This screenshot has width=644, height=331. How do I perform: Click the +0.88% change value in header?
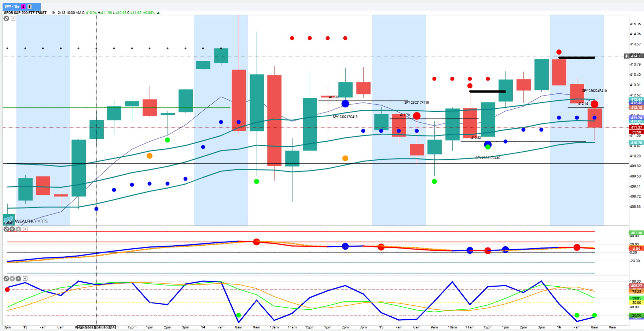pyautogui.click(x=149, y=13)
